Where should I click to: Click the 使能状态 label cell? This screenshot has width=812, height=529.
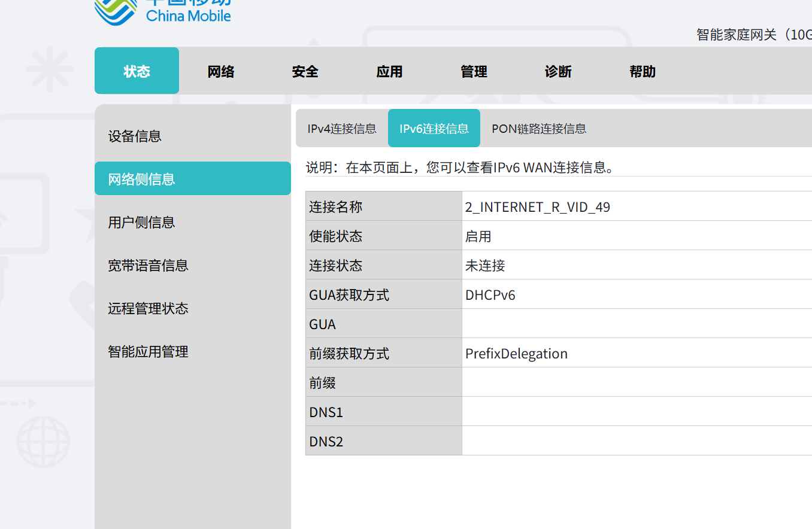(384, 236)
